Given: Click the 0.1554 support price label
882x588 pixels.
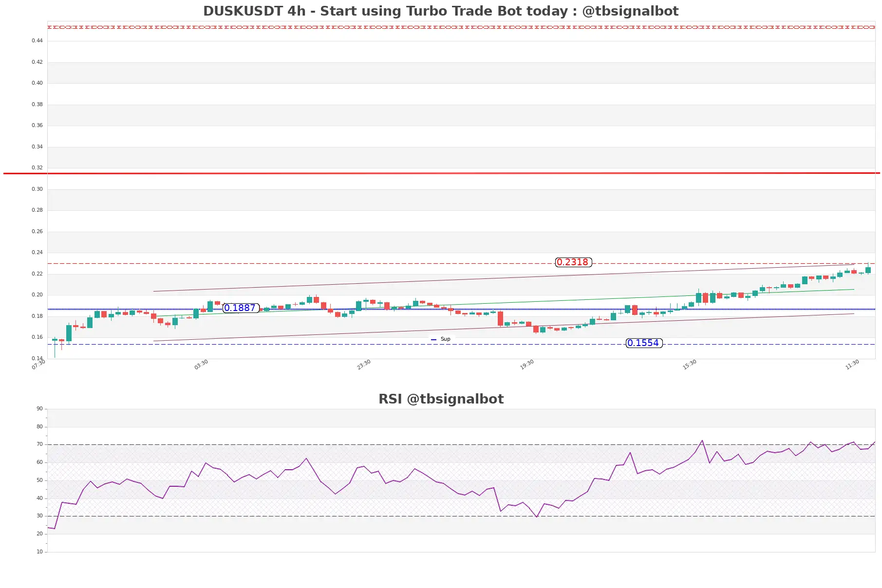Looking at the screenshot, I should coord(644,343).
